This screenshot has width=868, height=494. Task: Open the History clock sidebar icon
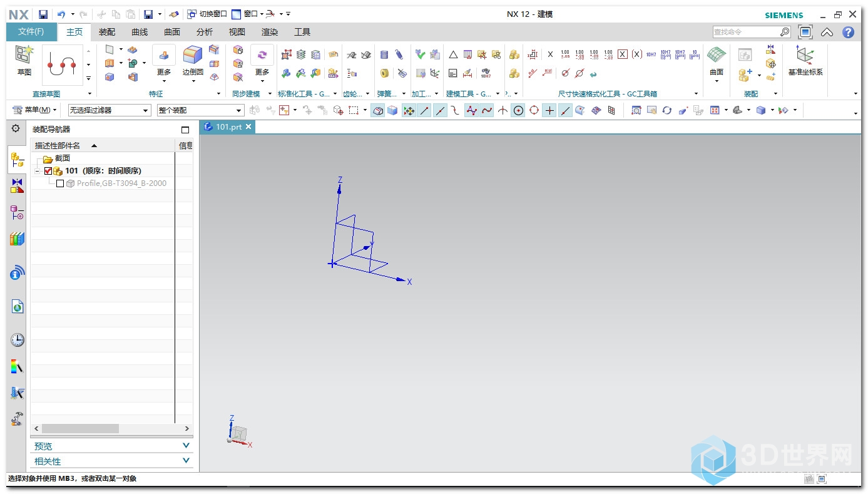18,340
